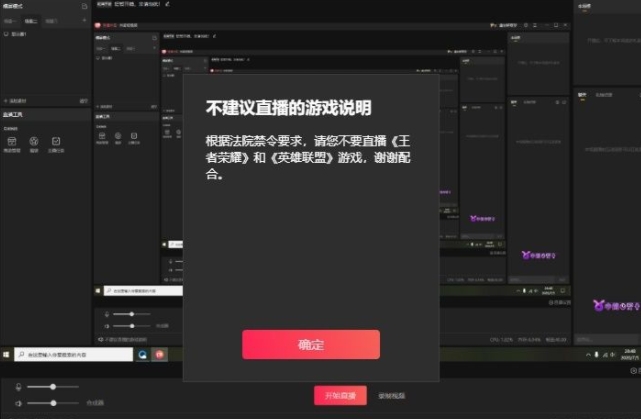This screenshot has width=641, height=419.
Task: Switch to the 场景二 tab
Action: click(x=32, y=20)
